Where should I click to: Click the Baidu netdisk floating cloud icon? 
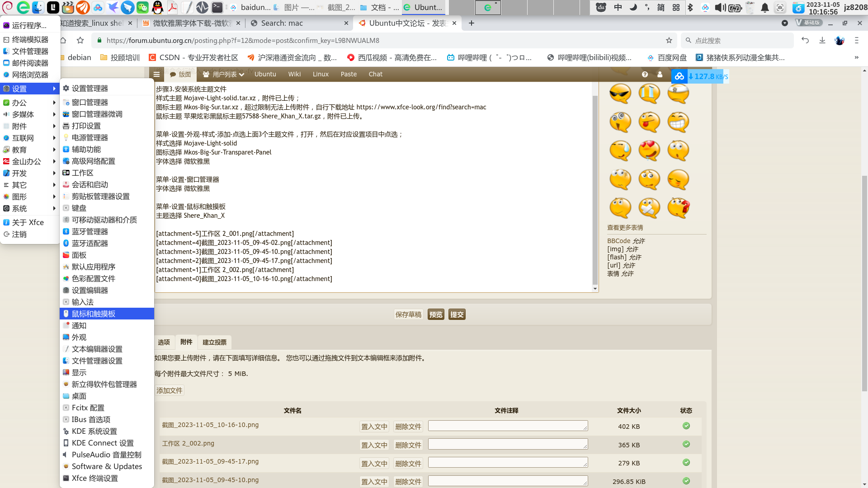pos(679,76)
